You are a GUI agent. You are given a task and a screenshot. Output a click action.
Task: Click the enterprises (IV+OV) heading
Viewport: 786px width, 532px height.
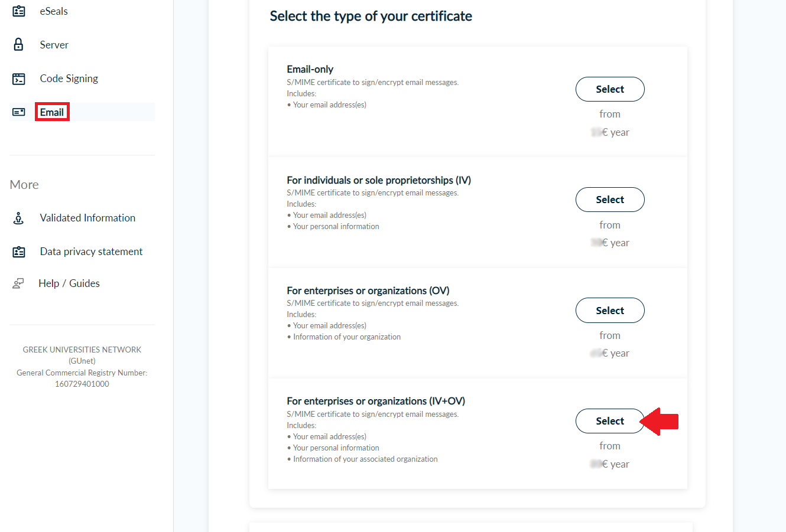tap(376, 401)
